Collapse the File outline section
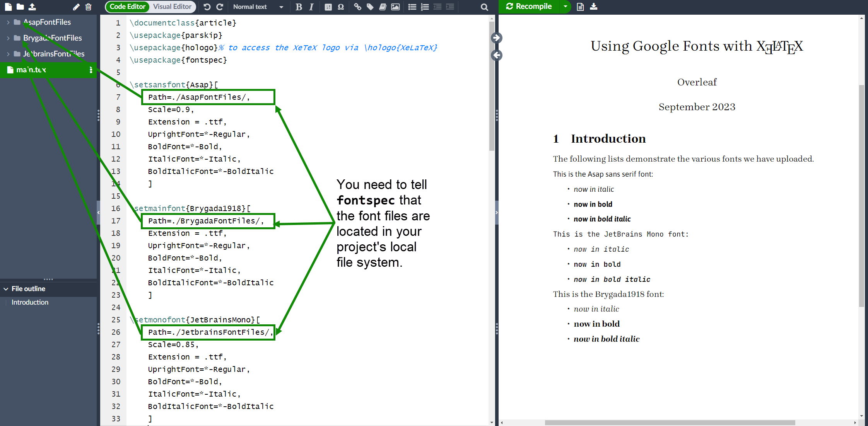This screenshot has height=426, width=868. pyautogui.click(x=6, y=289)
